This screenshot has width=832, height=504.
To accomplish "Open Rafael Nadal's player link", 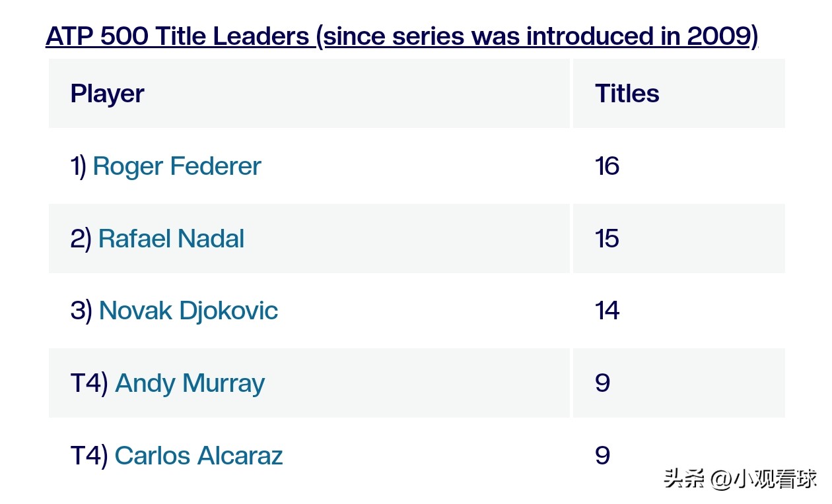I will 171,239.
